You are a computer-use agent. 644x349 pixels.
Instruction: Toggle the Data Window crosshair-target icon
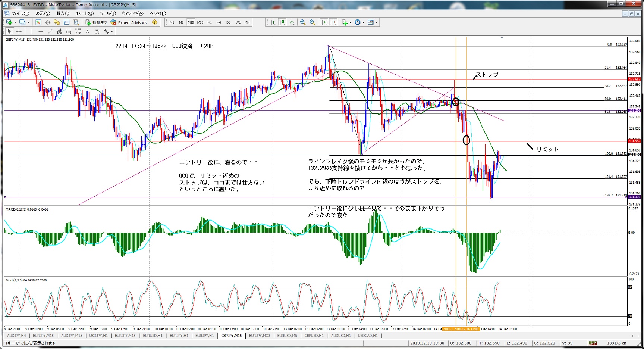coord(48,22)
